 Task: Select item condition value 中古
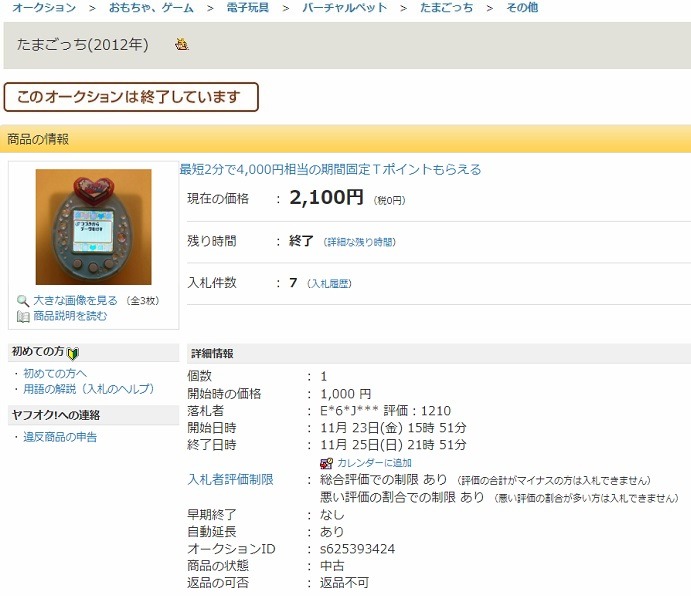(332, 566)
